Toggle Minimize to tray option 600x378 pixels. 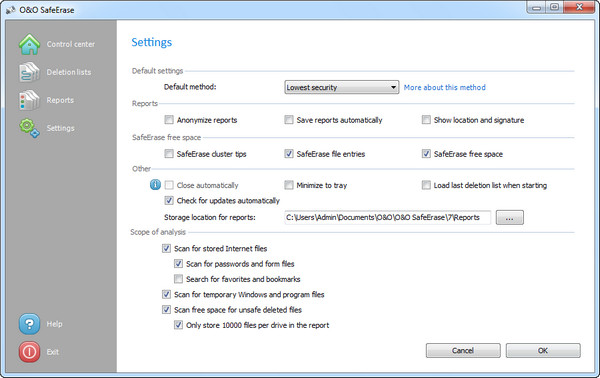pos(289,185)
